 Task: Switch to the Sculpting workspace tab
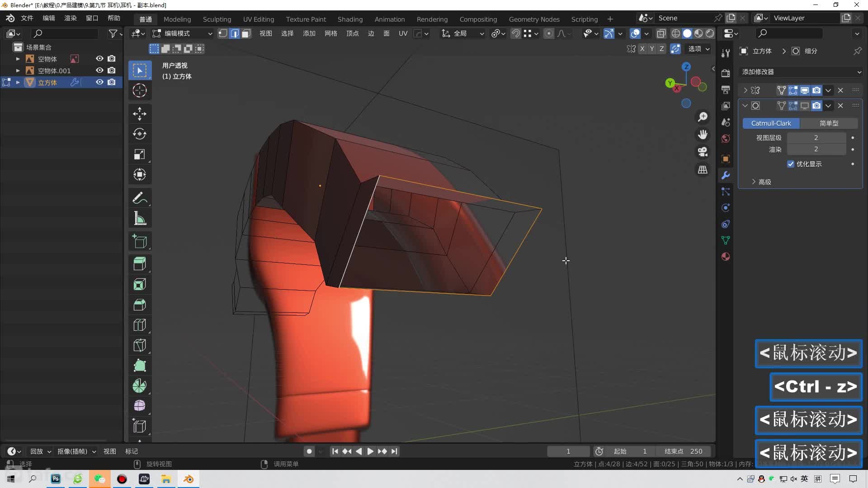[x=217, y=19]
